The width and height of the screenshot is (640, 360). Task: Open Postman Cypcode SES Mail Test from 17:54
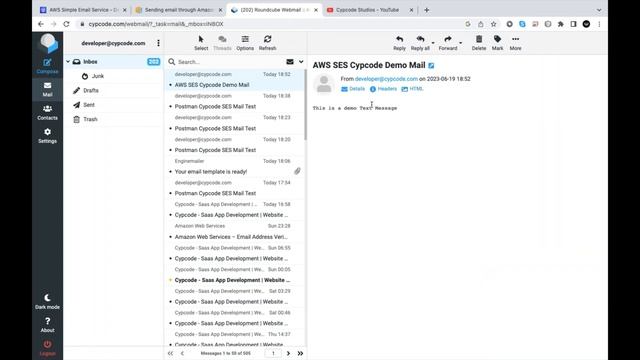234,188
